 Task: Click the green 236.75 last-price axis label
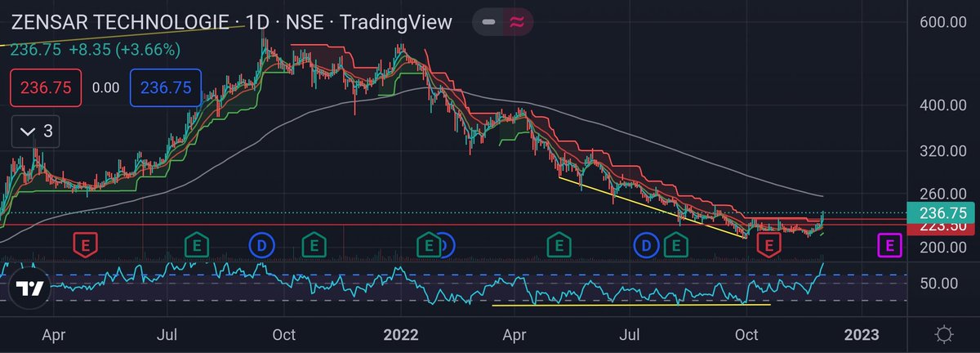point(942,212)
